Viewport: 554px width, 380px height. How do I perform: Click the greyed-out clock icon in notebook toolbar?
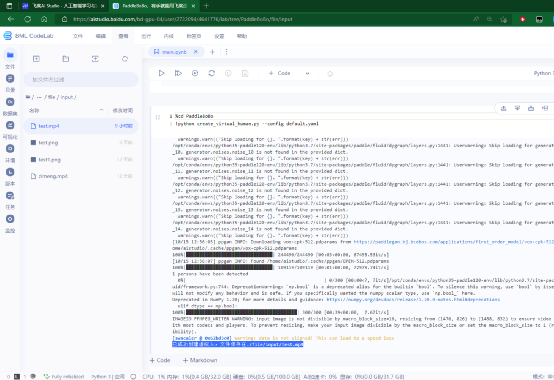click(x=228, y=73)
